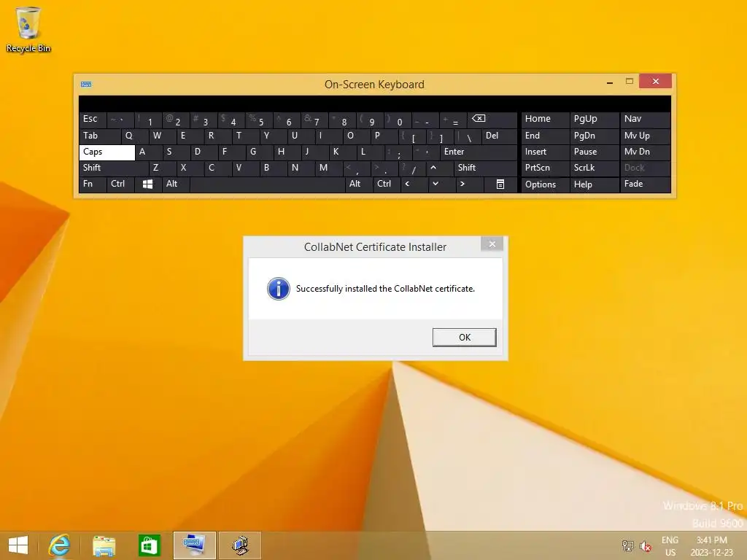The height and width of the screenshot is (560, 747).
Task: Toggle the ScrLk key
Action: click(594, 168)
